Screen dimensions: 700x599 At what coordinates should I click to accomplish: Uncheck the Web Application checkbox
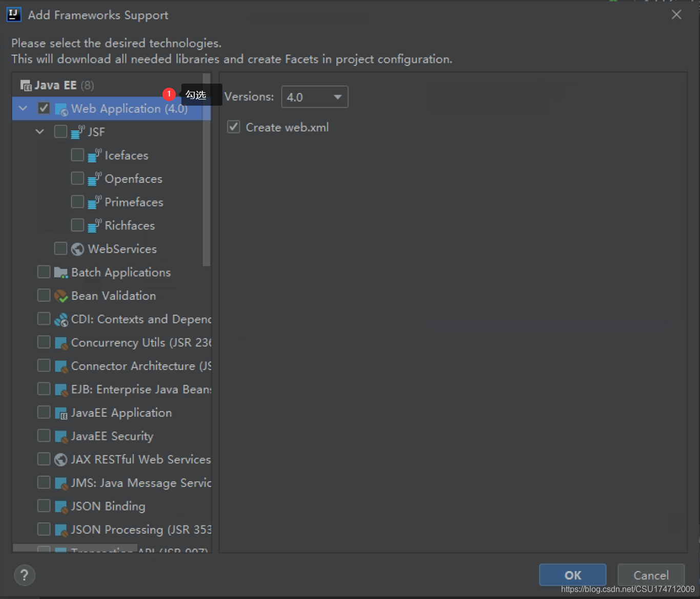[x=44, y=108]
